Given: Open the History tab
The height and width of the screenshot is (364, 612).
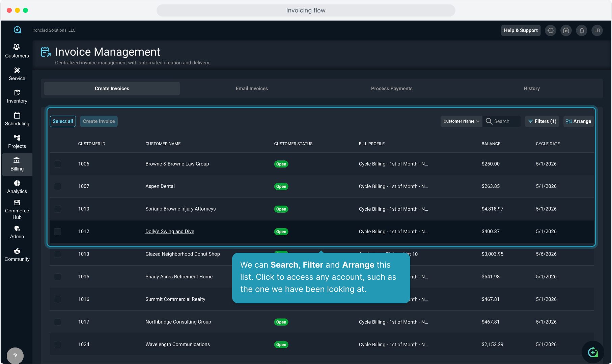Looking at the screenshot, I should click(532, 88).
